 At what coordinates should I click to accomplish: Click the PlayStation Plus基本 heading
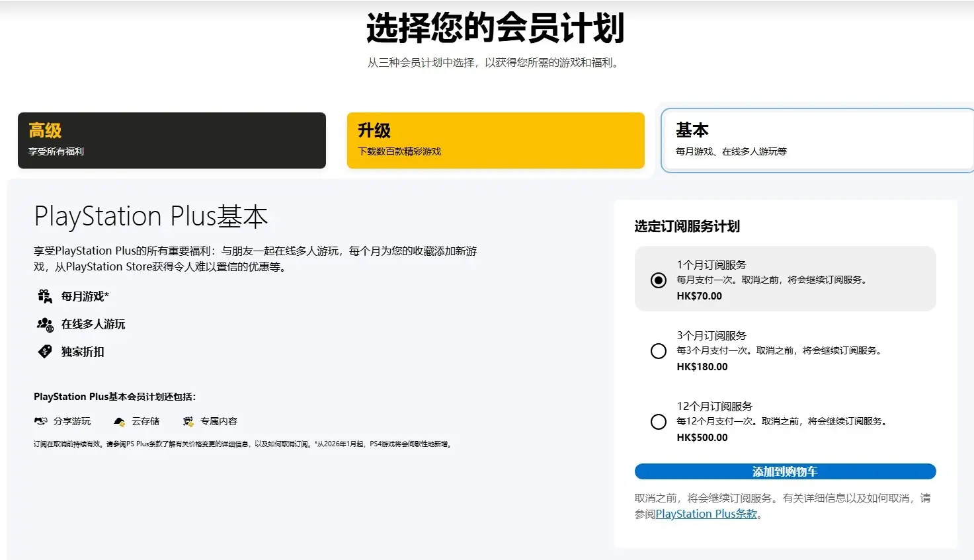point(151,216)
